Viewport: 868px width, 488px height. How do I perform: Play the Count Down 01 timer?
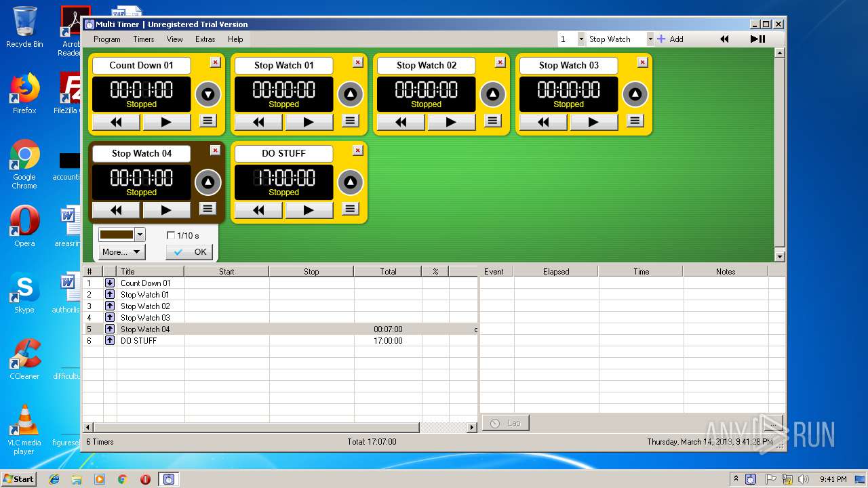tap(166, 122)
